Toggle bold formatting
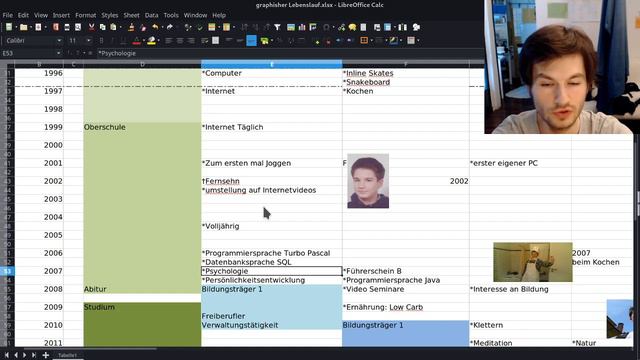This screenshot has height=360, width=640. [x=102, y=40]
